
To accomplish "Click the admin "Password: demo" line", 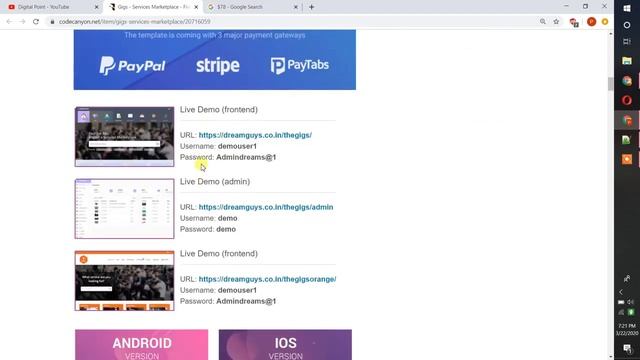I will (208, 229).
